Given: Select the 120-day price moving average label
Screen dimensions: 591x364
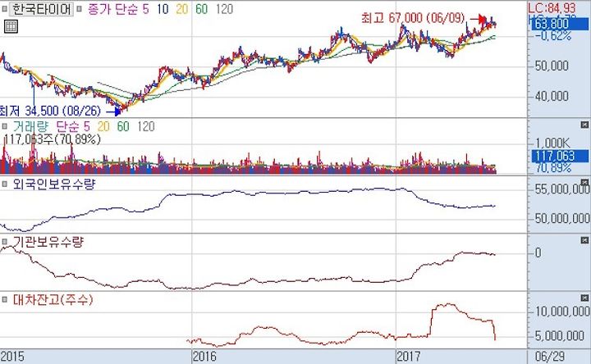Looking at the screenshot, I should coord(224,9).
